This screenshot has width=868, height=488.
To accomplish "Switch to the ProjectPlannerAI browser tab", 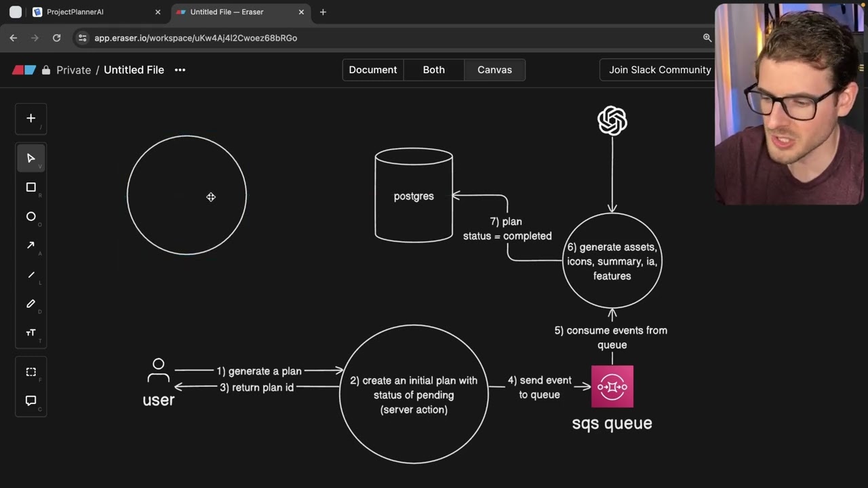I will coord(96,12).
